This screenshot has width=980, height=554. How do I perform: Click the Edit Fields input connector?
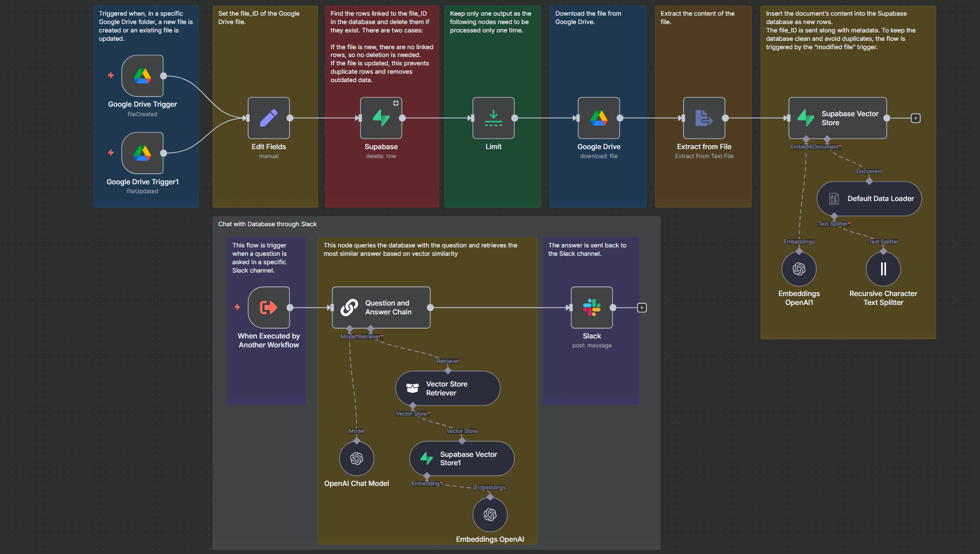pyautogui.click(x=246, y=118)
